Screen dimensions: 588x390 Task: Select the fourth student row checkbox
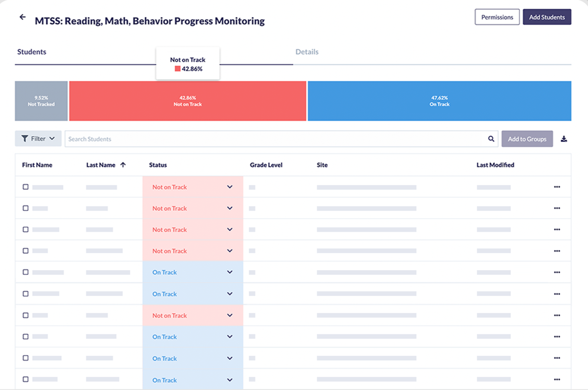(x=26, y=251)
